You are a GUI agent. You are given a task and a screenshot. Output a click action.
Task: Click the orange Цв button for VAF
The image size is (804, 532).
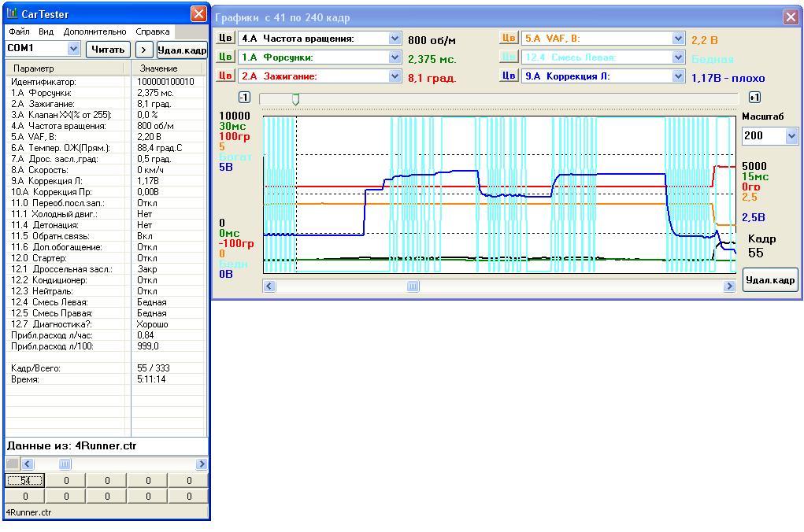click(x=509, y=39)
